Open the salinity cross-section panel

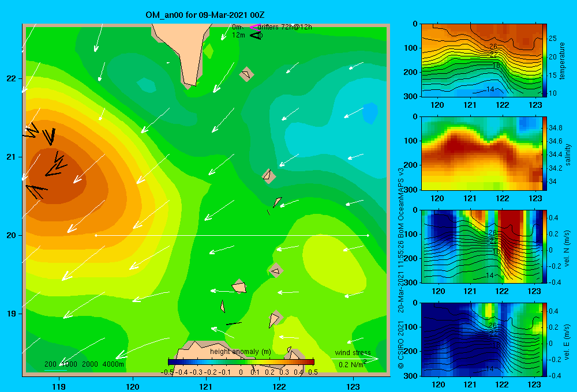click(x=482, y=153)
